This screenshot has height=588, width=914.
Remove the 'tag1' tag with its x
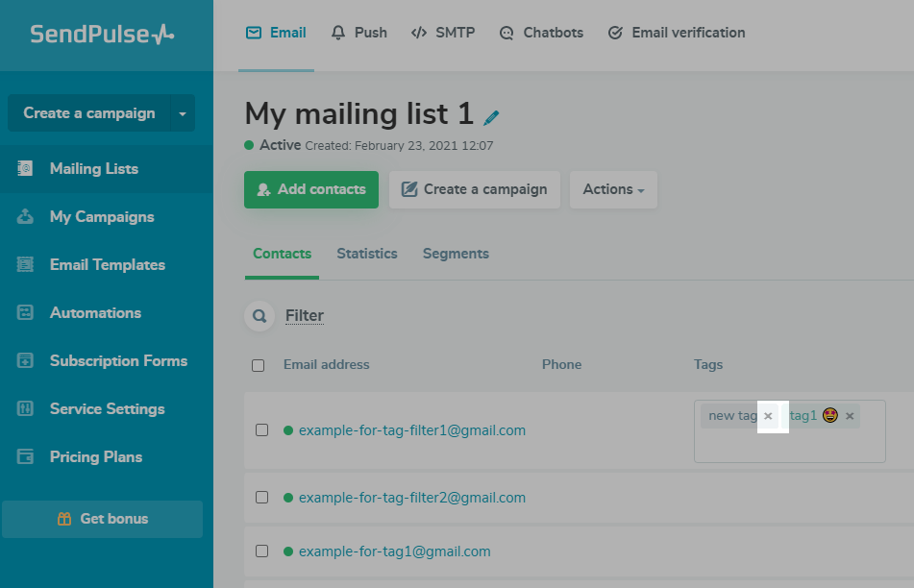[850, 416]
